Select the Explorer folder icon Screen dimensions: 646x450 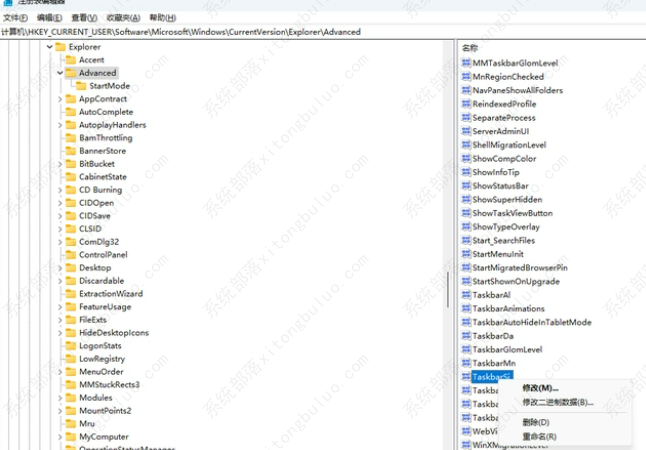coord(61,47)
